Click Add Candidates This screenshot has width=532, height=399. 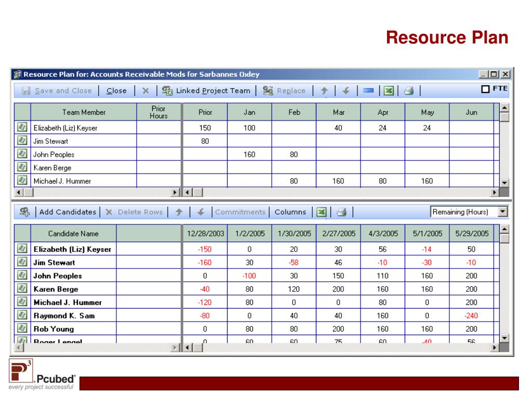click(68, 212)
